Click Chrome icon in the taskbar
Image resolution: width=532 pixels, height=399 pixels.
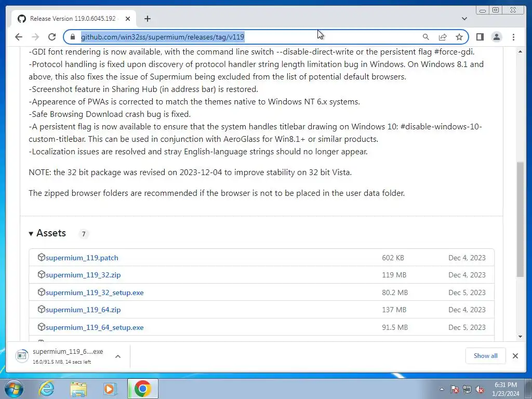[143, 389]
